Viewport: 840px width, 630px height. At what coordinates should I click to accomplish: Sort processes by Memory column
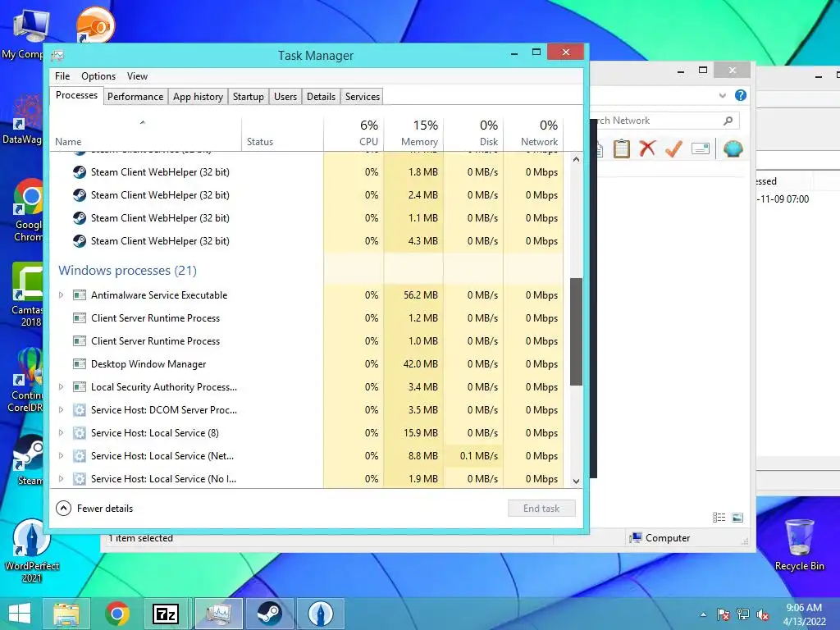413,133
